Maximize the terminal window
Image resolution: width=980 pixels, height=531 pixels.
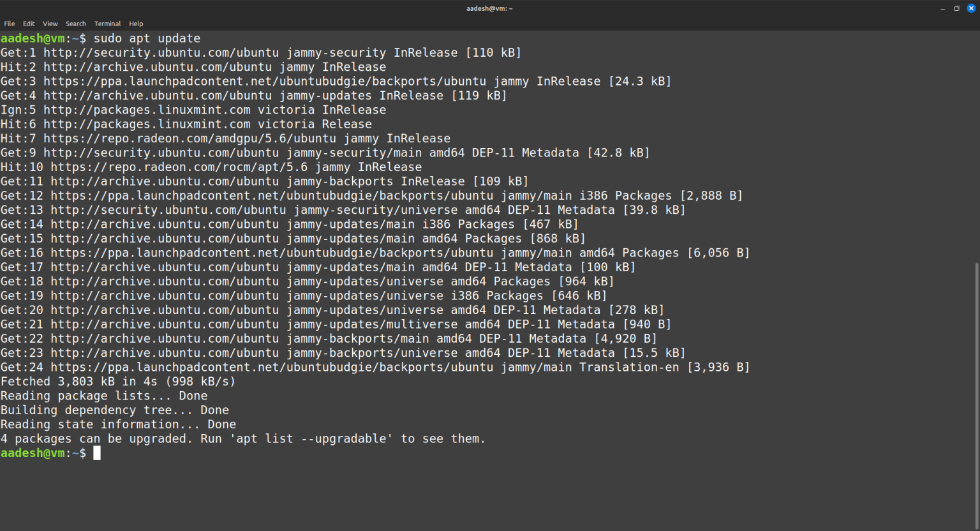(958, 8)
